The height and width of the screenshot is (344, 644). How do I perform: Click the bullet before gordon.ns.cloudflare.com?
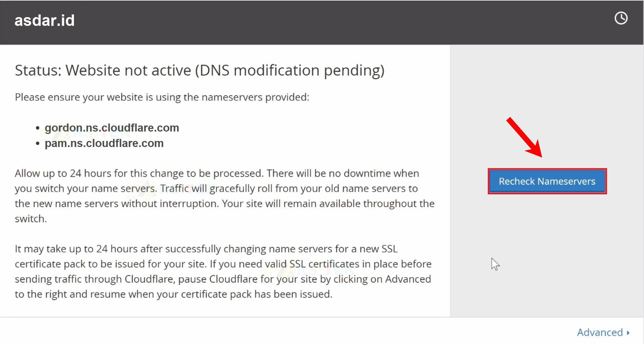click(38, 128)
